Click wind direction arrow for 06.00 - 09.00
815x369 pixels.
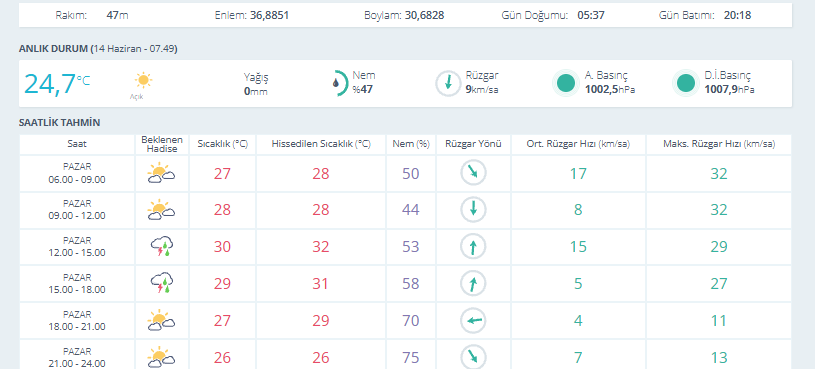474,173
